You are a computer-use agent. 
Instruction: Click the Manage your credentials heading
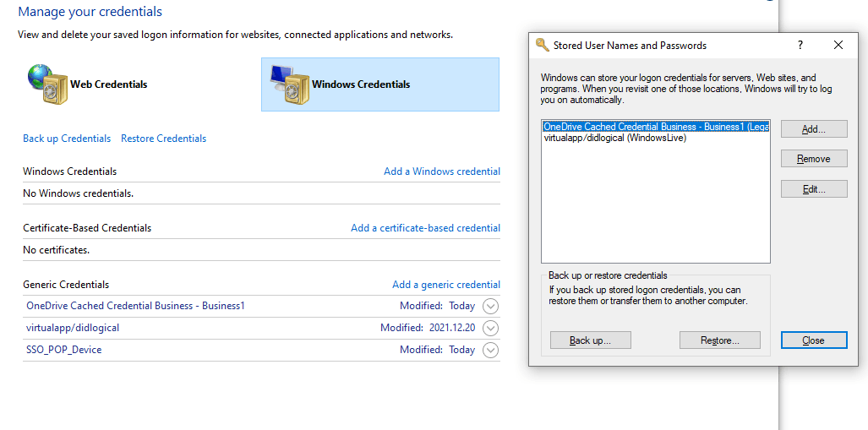90,11
